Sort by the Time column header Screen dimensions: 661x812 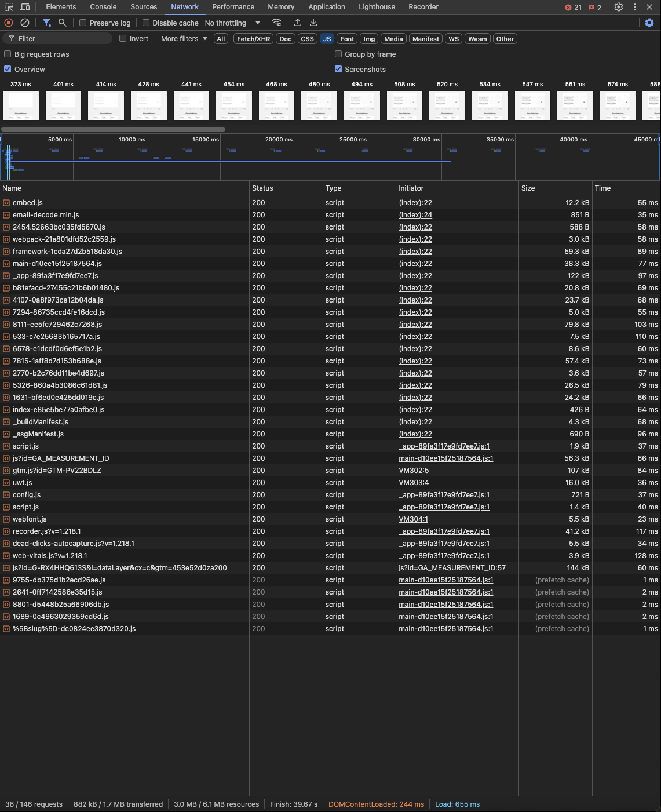pos(626,188)
